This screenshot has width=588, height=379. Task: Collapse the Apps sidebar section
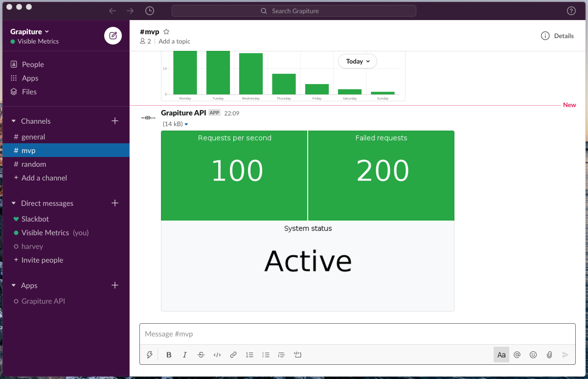[14, 286]
